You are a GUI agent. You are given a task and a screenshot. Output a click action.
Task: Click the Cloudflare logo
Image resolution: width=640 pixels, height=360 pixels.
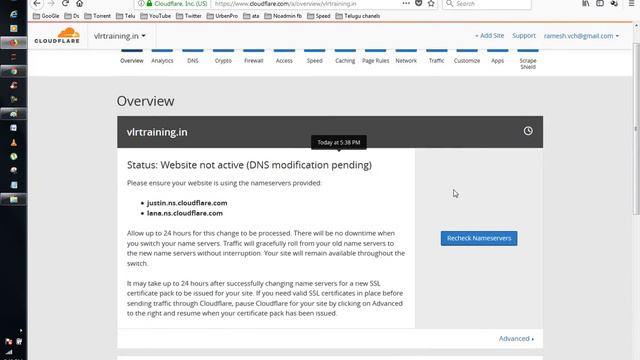point(57,36)
